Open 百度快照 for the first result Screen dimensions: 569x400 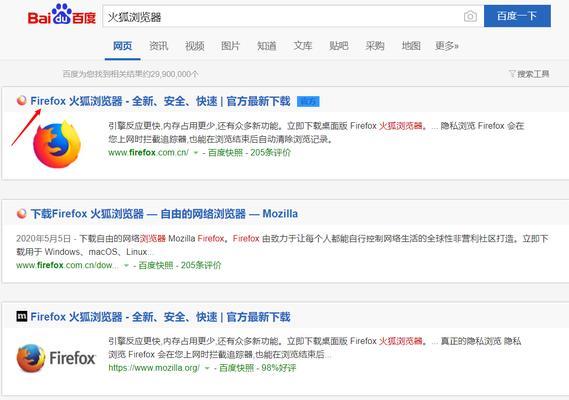225,152
